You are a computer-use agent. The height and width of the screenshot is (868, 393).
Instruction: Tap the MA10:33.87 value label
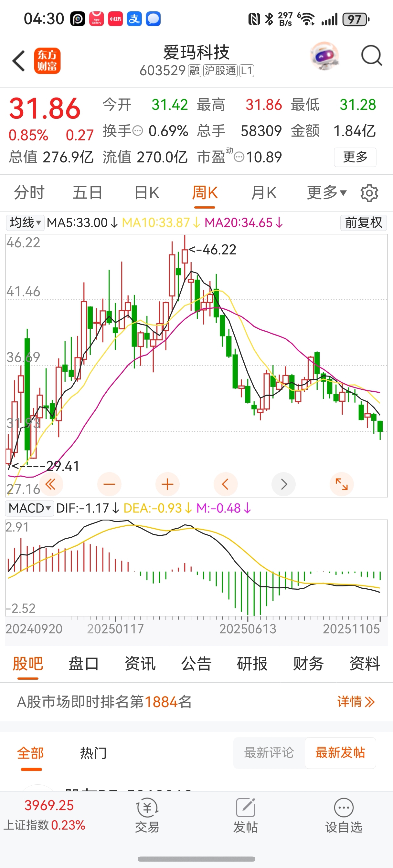(161, 223)
